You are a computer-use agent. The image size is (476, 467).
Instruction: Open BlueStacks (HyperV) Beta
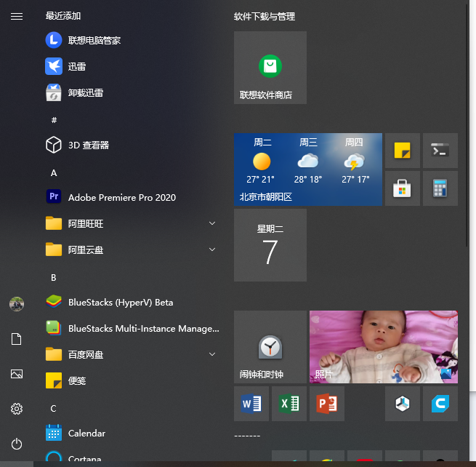(132, 302)
